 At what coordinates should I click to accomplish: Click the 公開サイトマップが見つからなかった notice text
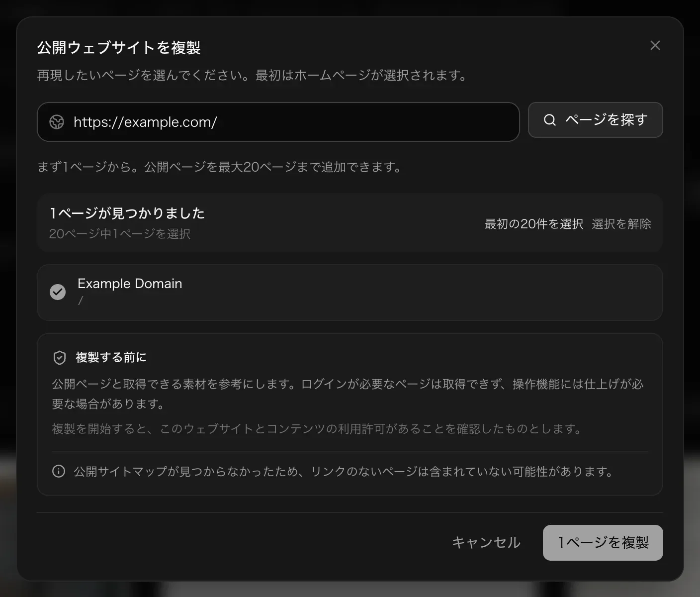tap(344, 471)
